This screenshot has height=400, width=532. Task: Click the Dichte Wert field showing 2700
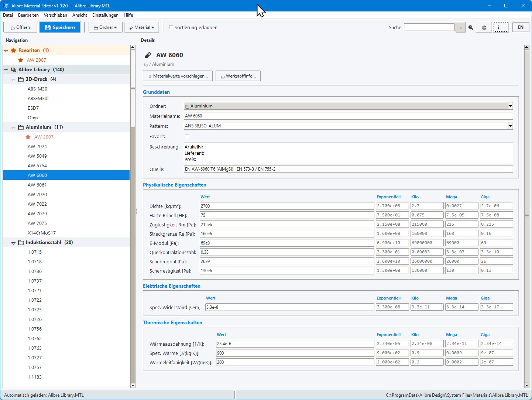coord(287,206)
